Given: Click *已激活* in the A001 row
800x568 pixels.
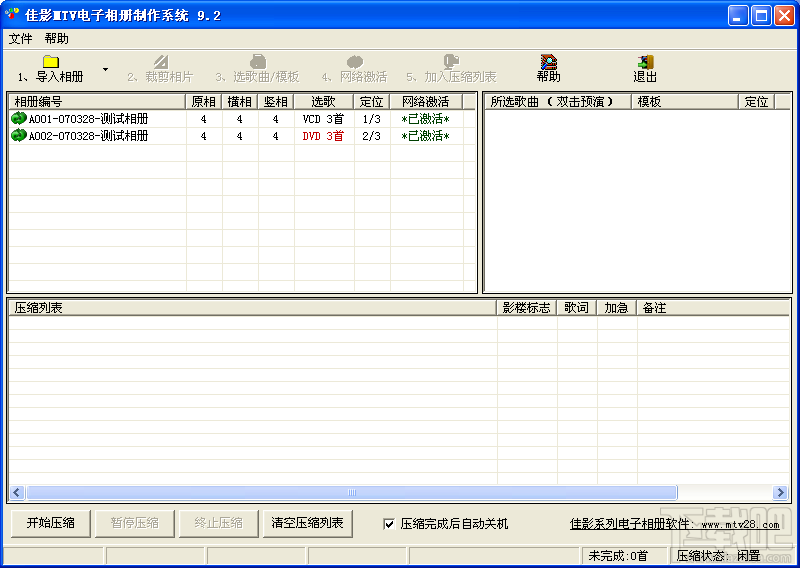Looking at the screenshot, I should pyautogui.click(x=426, y=119).
